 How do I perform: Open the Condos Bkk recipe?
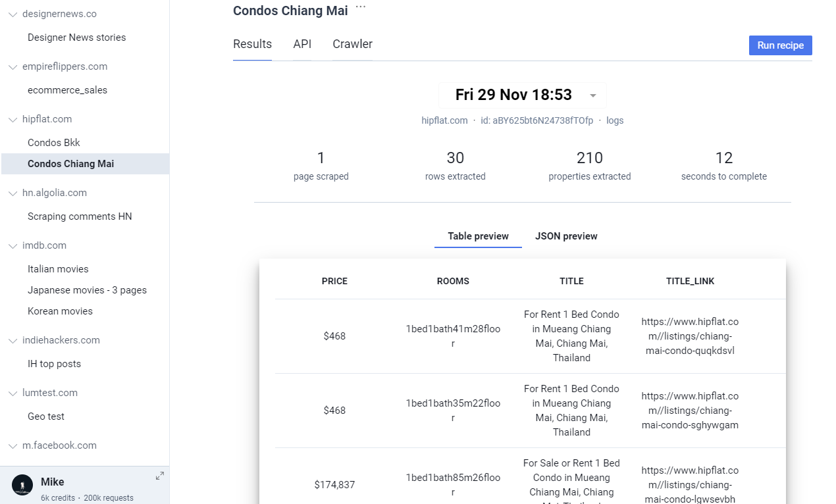(x=54, y=143)
